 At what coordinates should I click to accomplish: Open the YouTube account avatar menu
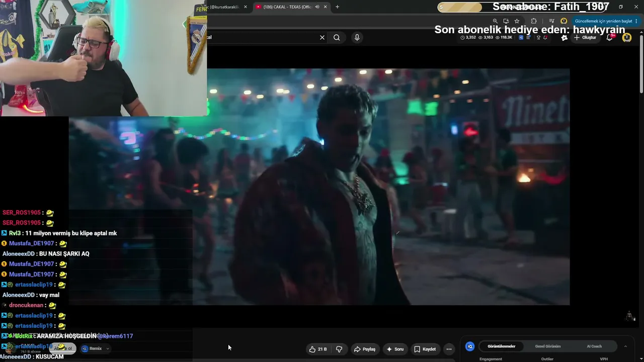[626, 37]
